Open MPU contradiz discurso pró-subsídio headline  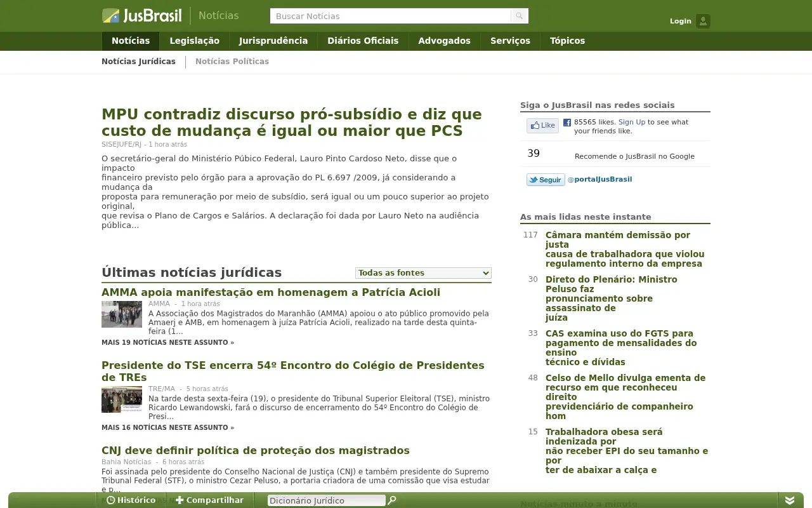pos(292,123)
